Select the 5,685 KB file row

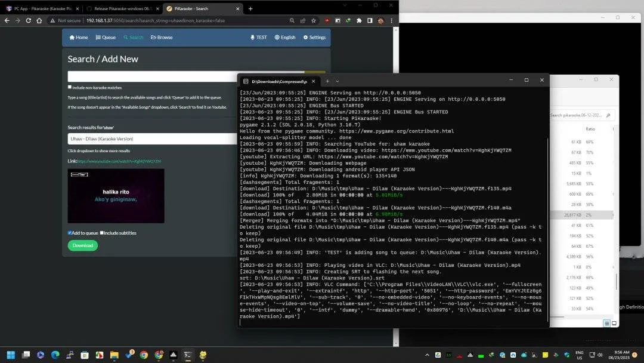click(583, 184)
